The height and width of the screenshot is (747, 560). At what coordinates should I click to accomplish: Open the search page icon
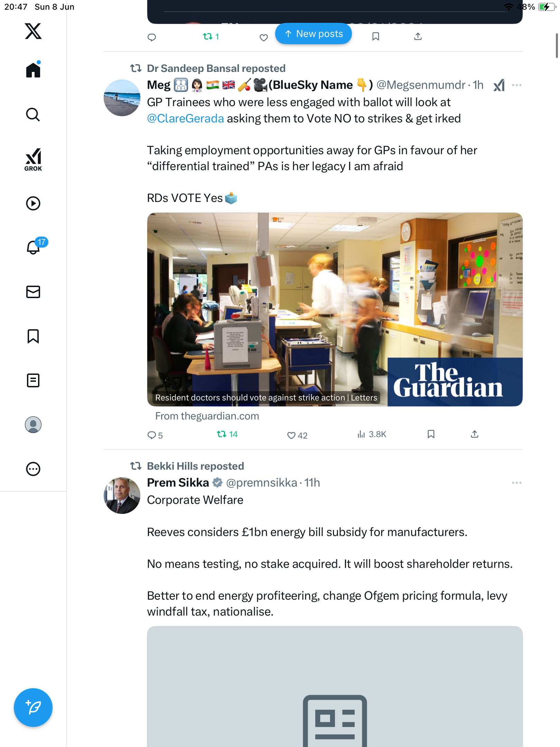tap(33, 114)
